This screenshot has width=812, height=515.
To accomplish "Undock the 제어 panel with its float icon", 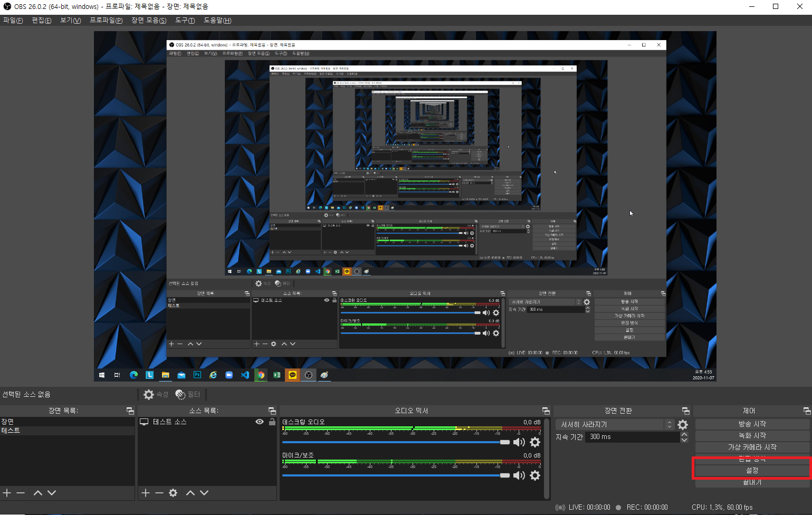I will [x=807, y=411].
